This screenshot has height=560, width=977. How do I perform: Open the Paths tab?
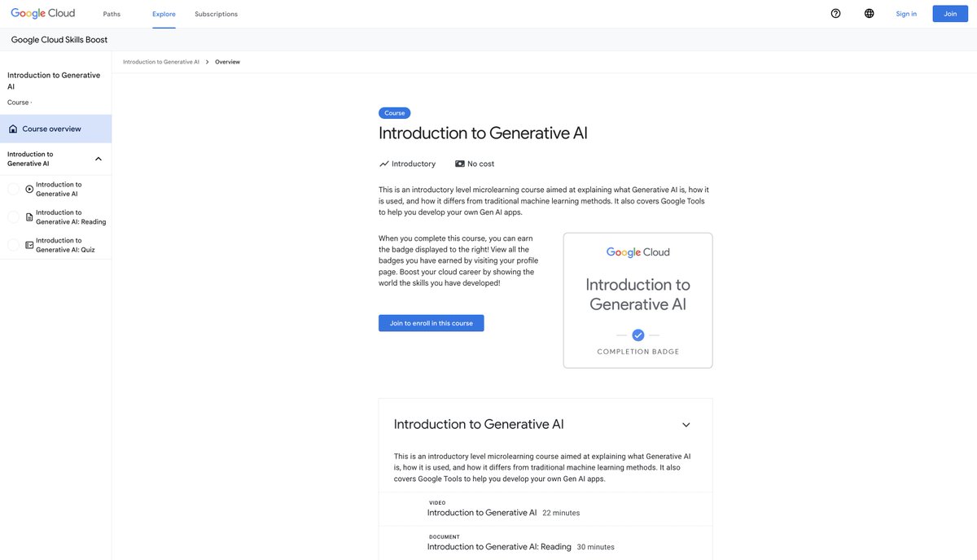pos(112,14)
